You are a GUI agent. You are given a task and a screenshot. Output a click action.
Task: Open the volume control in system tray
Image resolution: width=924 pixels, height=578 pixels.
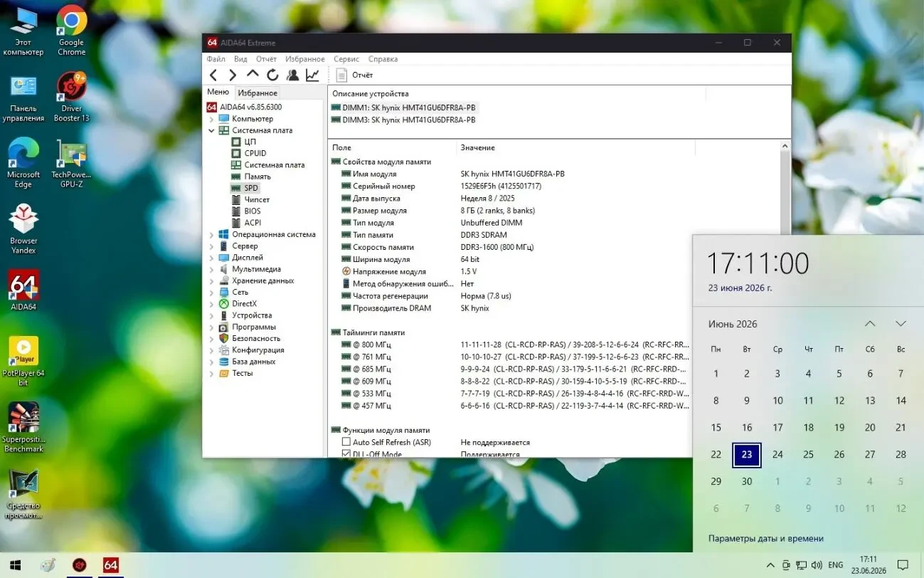817,565
